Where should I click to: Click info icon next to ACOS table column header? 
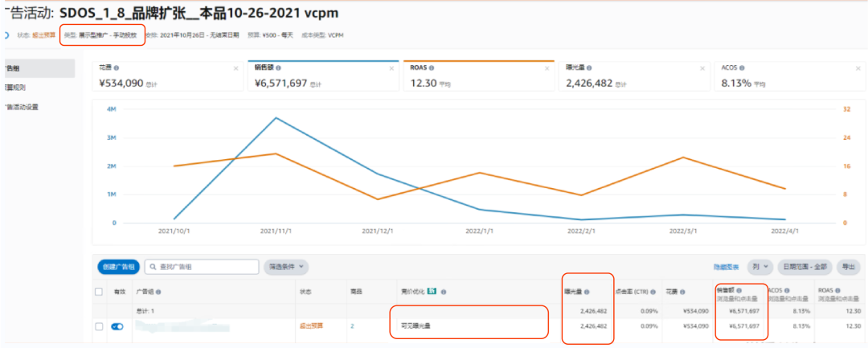785,289
